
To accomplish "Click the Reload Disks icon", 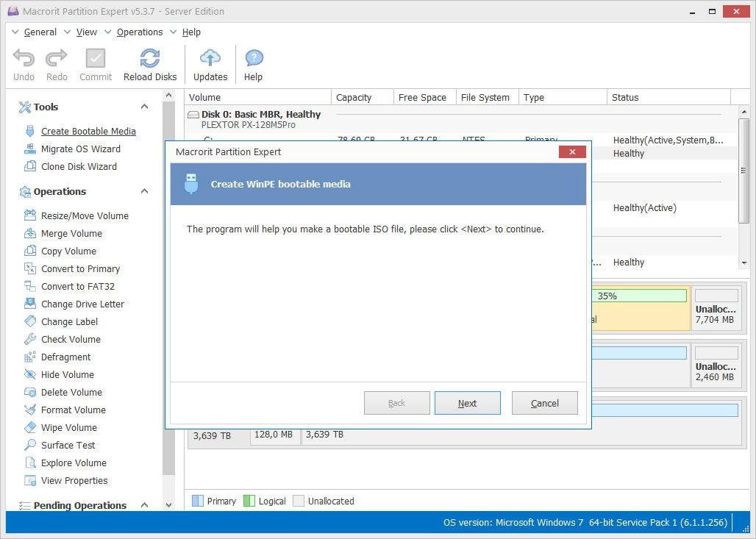I will [150, 58].
